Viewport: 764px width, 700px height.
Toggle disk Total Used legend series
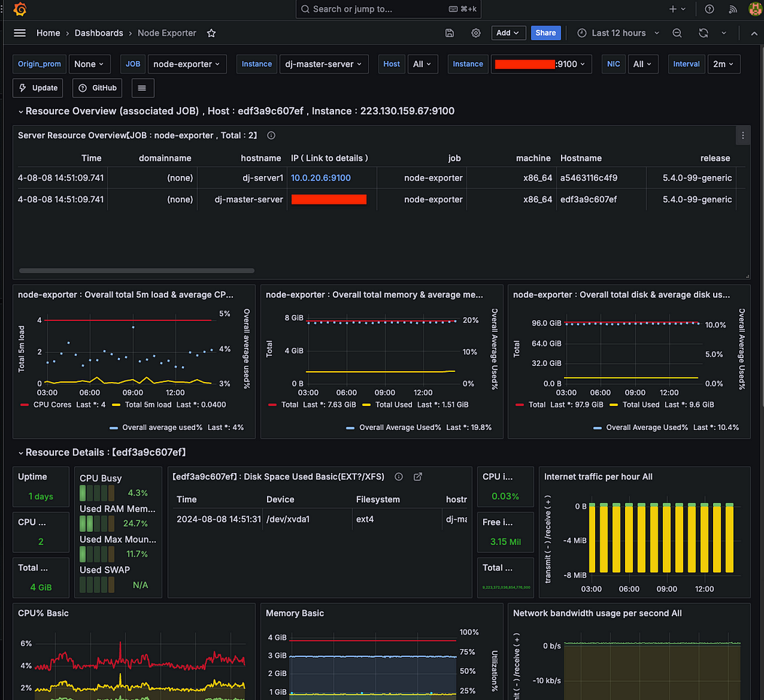641,405
